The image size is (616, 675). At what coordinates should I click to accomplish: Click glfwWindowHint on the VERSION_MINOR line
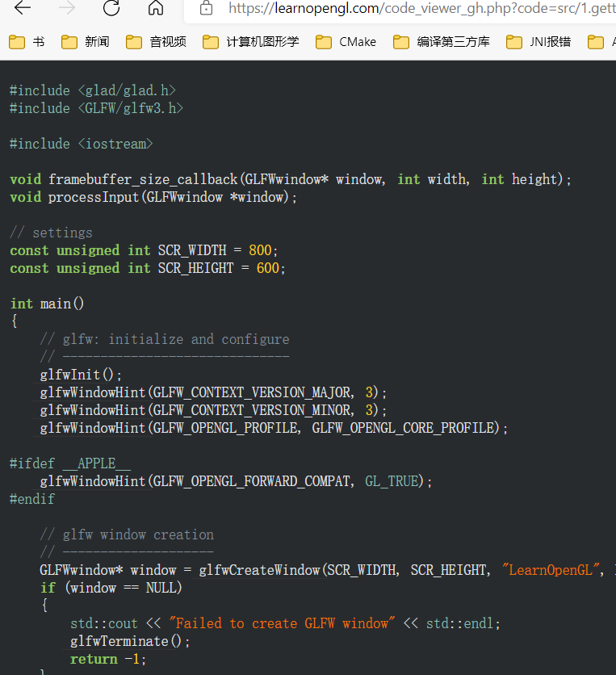point(93,410)
